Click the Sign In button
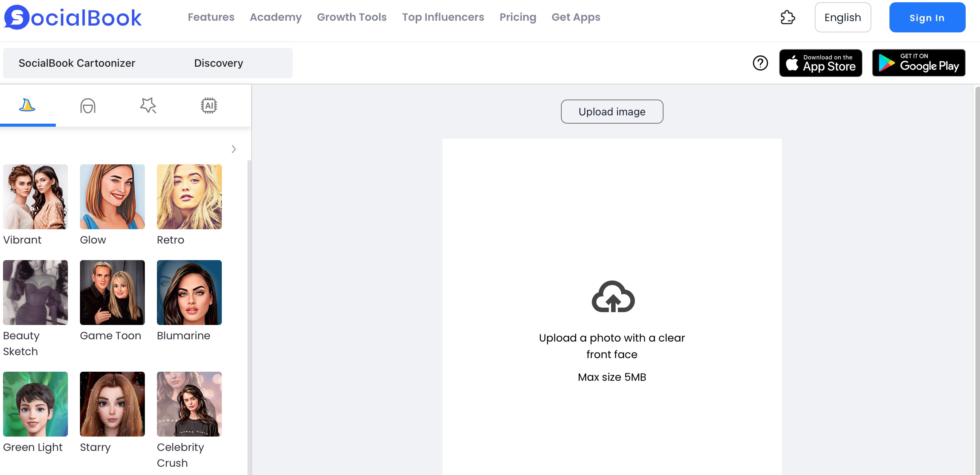Screen dimensions: 980x475 click(x=927, y=17)
